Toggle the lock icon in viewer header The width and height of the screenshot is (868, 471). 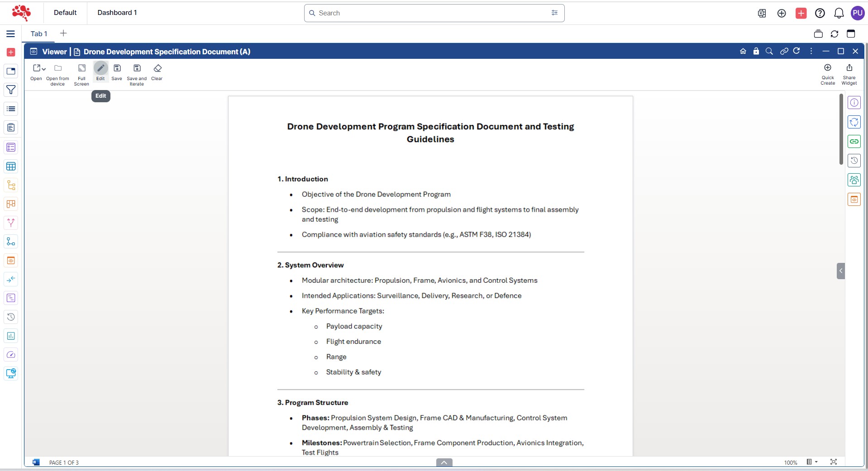click(756, 51)
